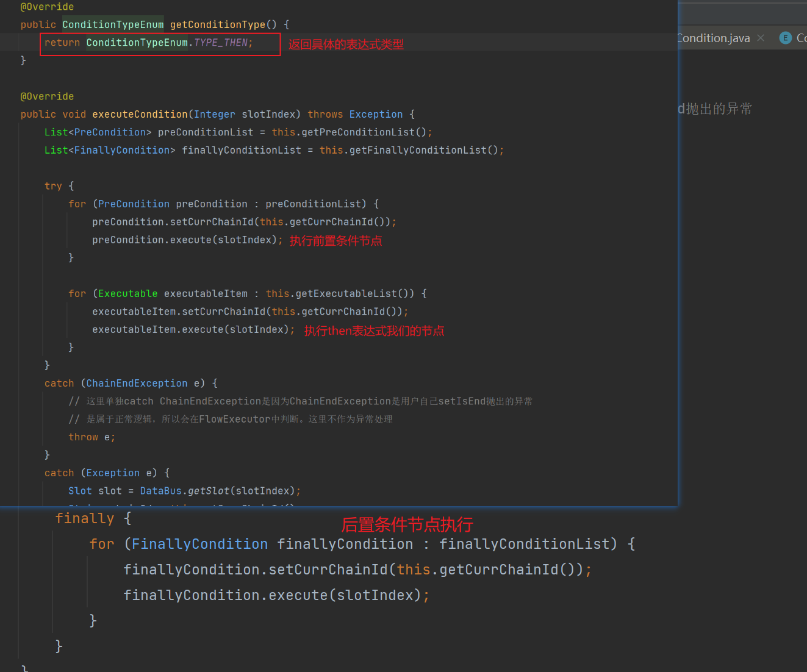Click Exception in the throws clause

[x=376, y=114]
